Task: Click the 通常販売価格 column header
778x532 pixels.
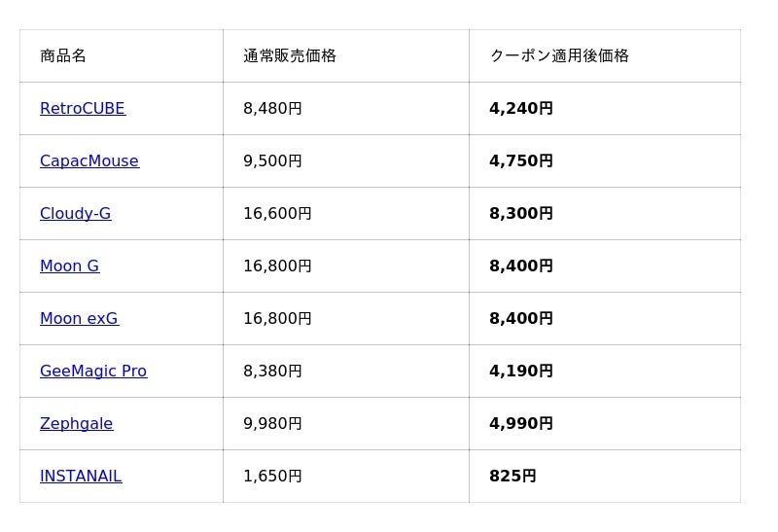Action: [290, 56]
